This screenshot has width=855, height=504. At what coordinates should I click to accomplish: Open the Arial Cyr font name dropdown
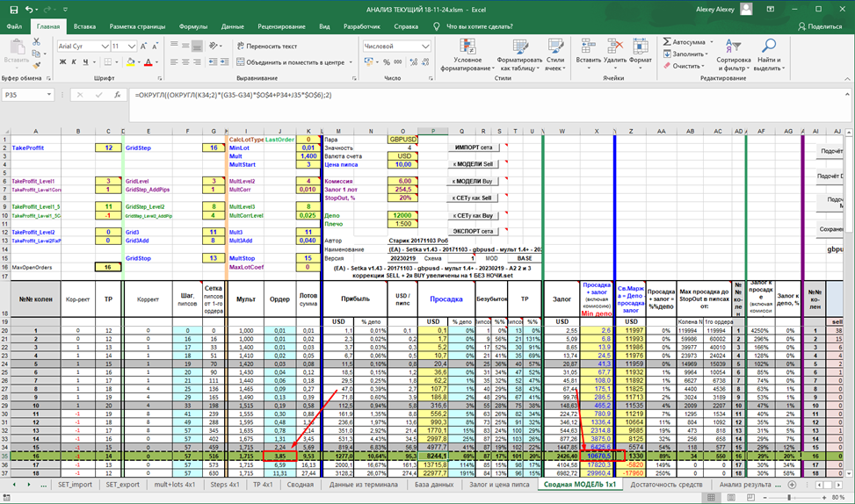105,47
